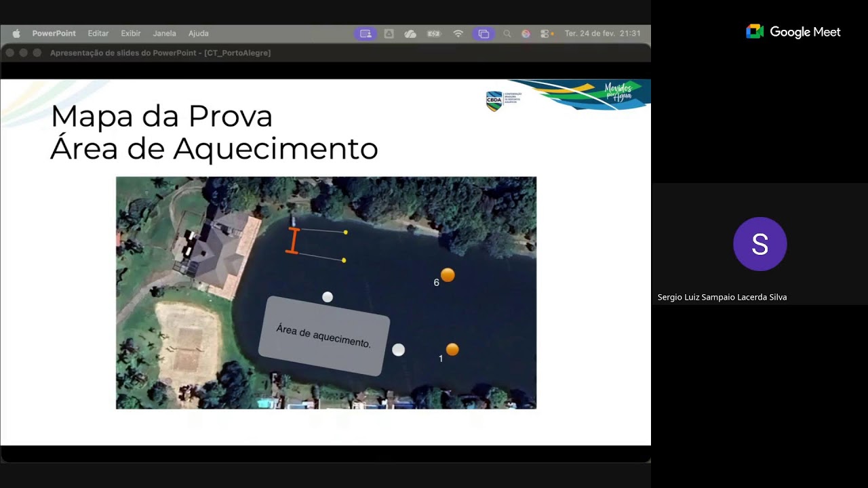Open Control Center from menu bar

point(546,33)
